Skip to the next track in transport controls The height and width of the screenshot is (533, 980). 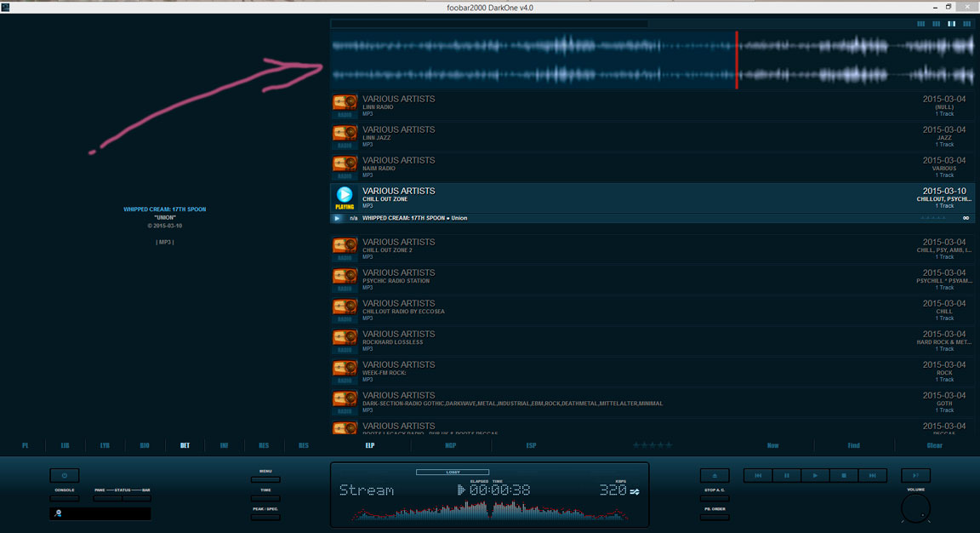(872, 475)
